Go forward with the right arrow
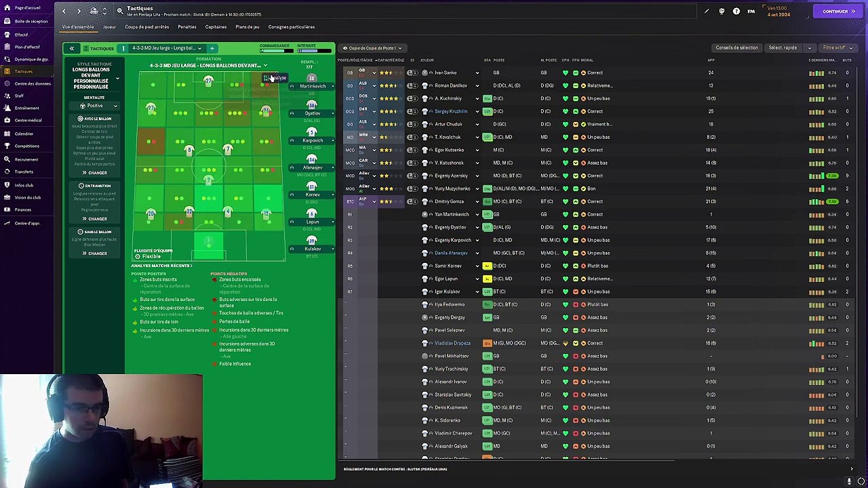The image size is (868, 488). coord(79,11)
